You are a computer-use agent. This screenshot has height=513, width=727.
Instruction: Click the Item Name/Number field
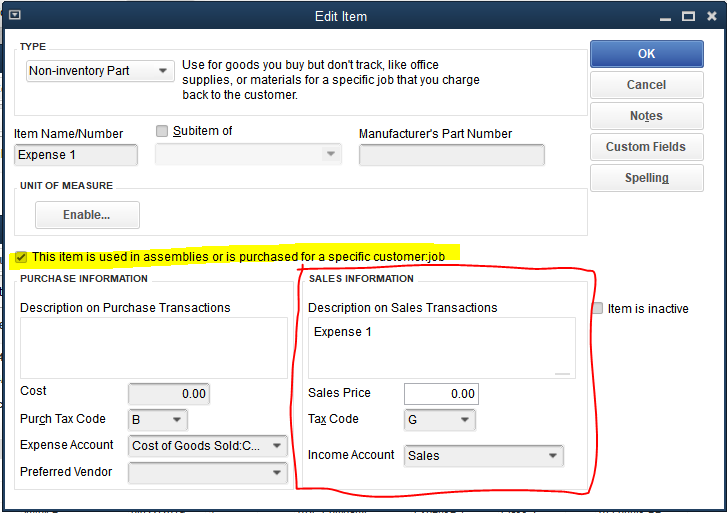pos(76,155)
